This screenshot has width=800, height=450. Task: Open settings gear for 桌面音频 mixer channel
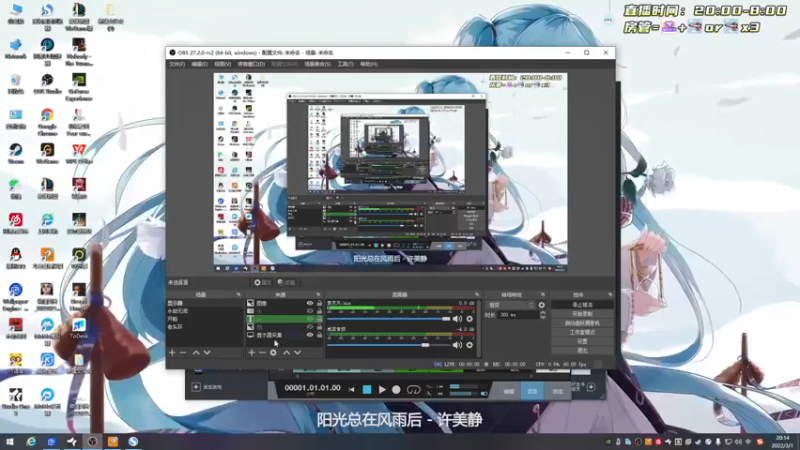[469, 345]
